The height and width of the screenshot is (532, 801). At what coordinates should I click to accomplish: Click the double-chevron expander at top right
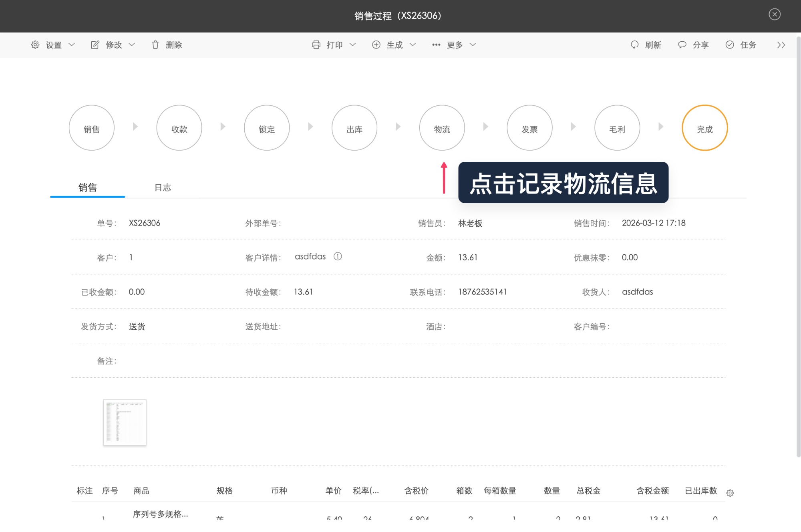(781, 45)
